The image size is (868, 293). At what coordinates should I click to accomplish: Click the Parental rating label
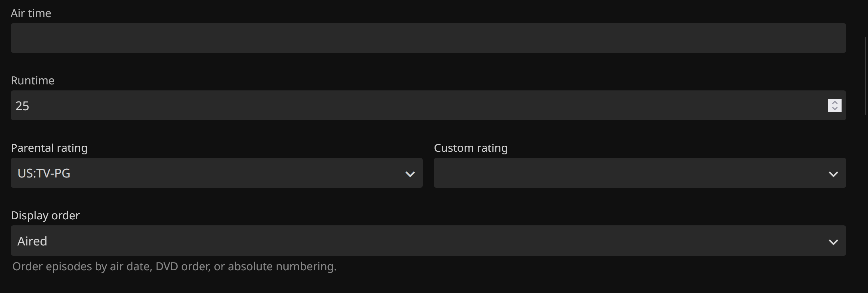coord(49,148)
